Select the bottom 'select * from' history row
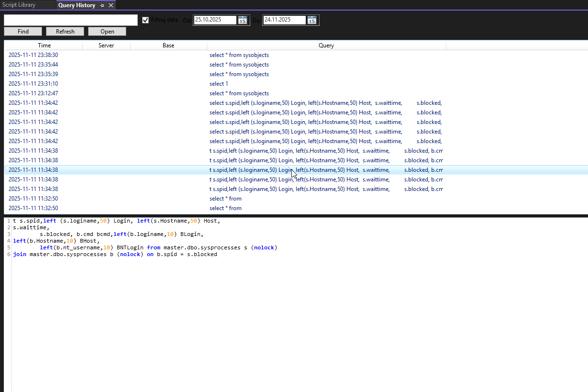The height and width of the screenshot is (392, 588). coord(225,208)
